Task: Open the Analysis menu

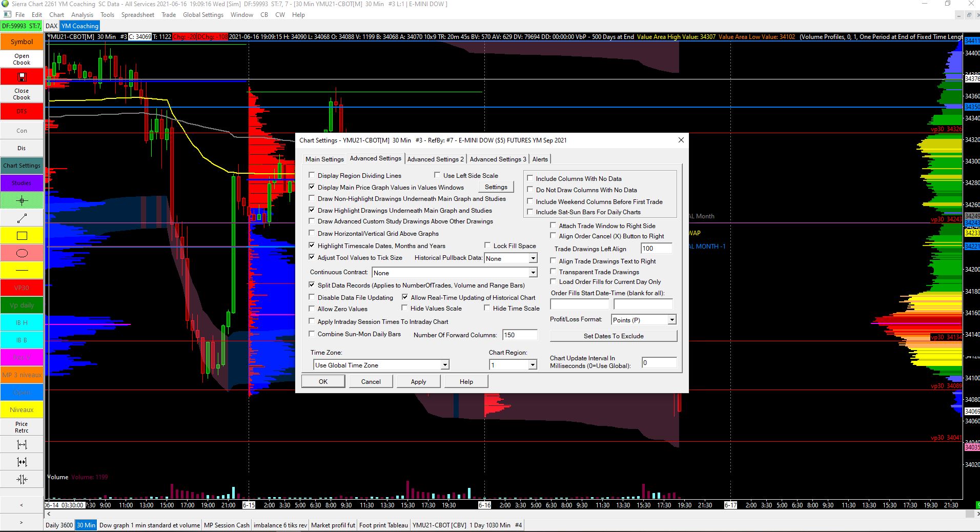Action: click(x=82, y=15)
